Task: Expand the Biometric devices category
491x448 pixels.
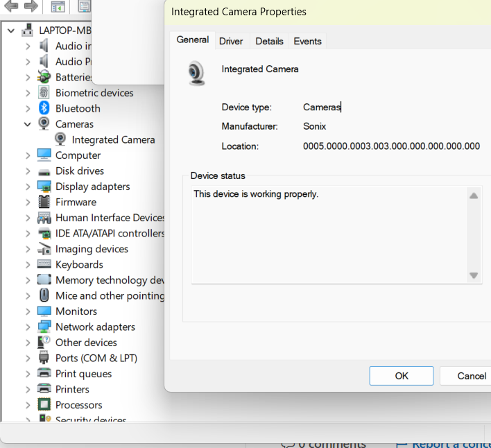Action: click(28, 93)
